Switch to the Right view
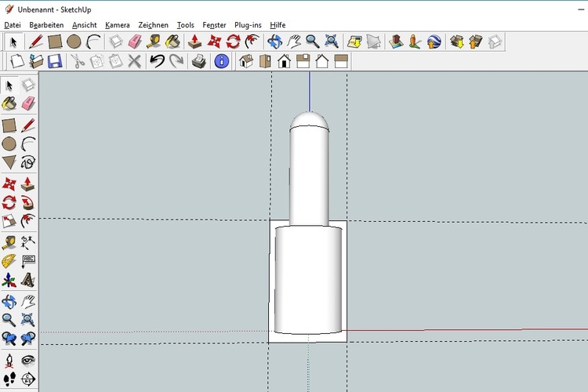 [x=303, y=61]
